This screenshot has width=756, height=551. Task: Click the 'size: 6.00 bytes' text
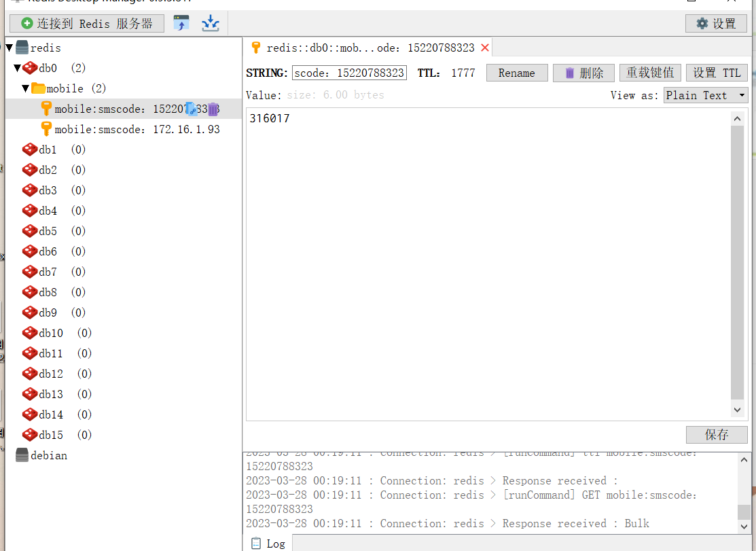336,95
